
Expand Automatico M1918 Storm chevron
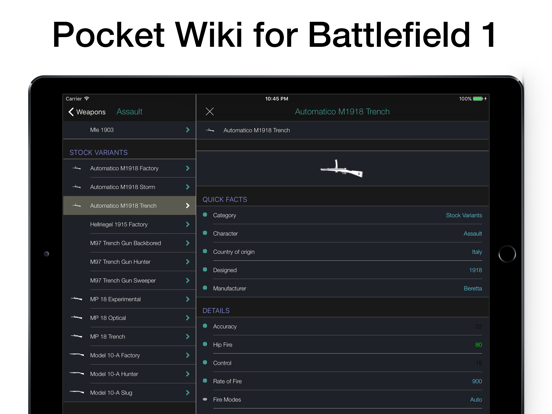tap(188, 187)
